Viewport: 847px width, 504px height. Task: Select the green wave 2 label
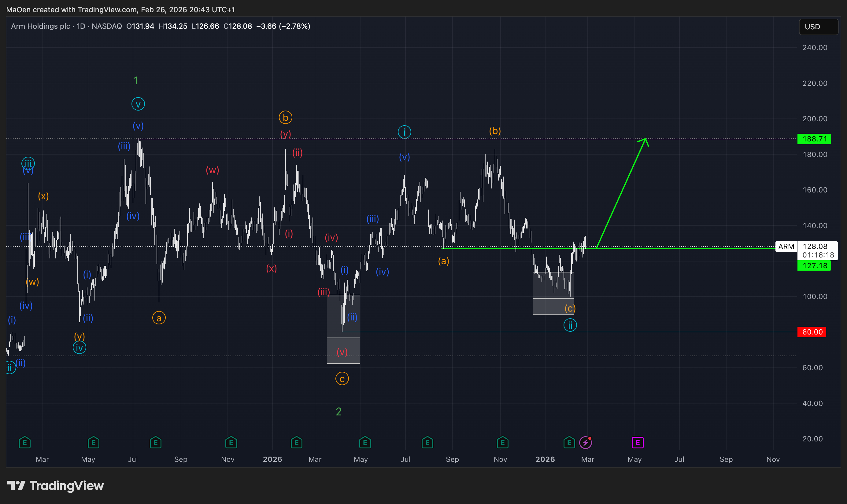(338, 412)
